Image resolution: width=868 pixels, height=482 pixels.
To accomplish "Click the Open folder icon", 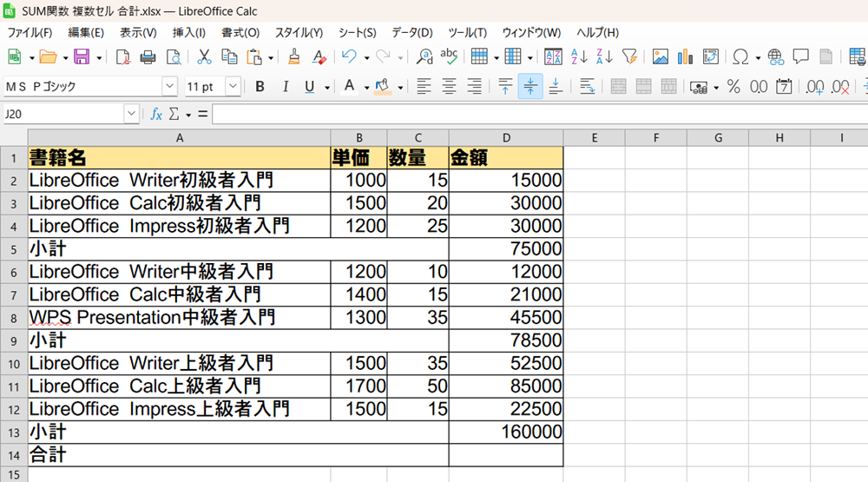I will tap(48, 56).
